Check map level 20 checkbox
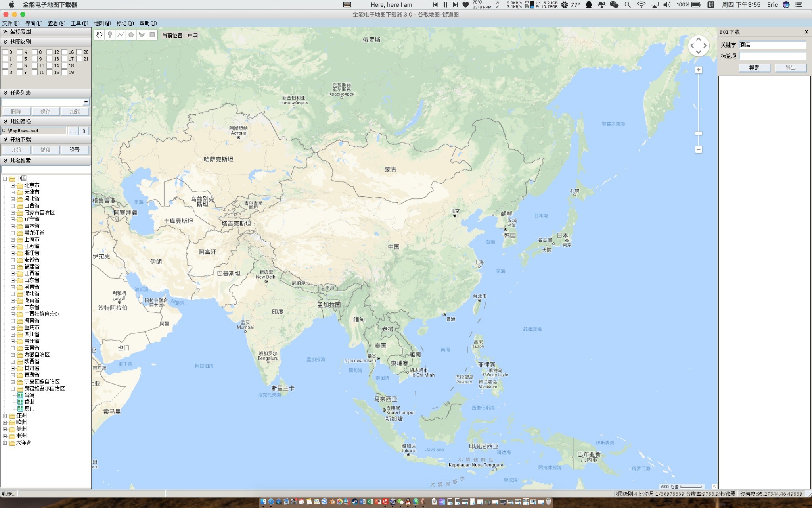This screenshot has height=508, width=812. [x=79, y=52]
